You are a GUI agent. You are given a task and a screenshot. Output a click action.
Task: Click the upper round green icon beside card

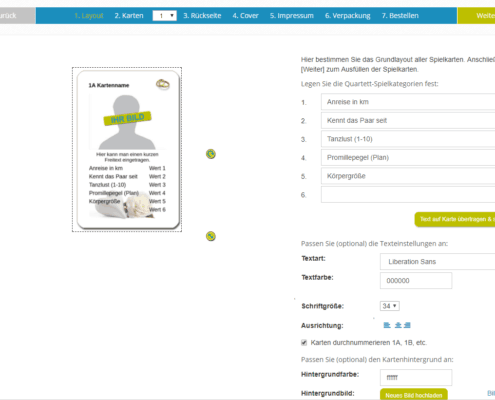(x=211, y=154)
